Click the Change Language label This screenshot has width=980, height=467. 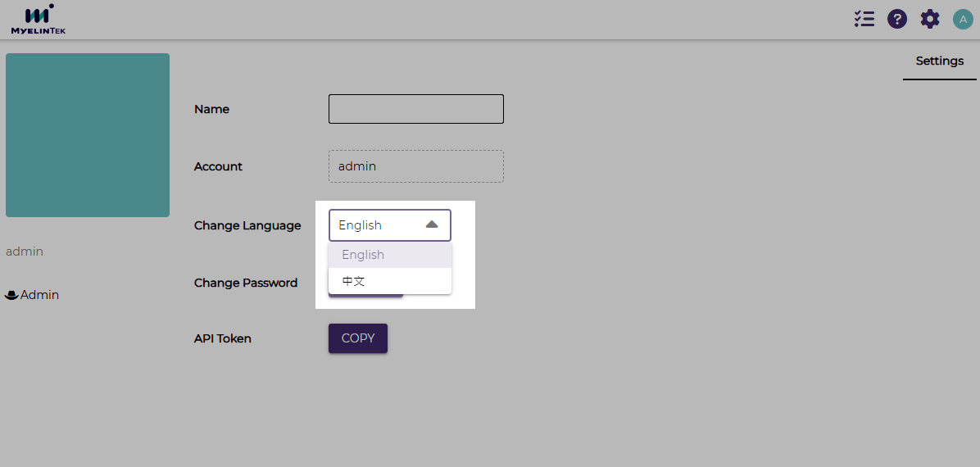coord(247,225)
